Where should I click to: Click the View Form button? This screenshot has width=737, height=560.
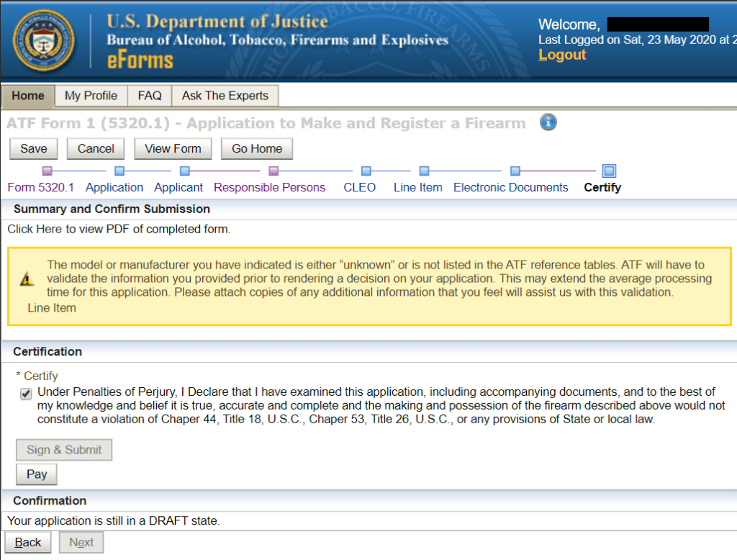coord(173,149)
